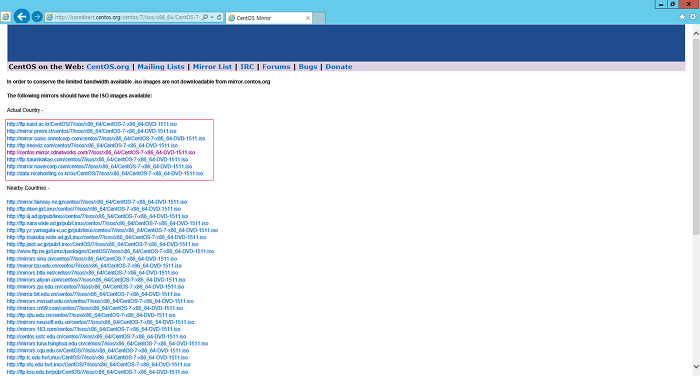Click the ftp.stu.edu.tw ISO mirror link
Image resolution: width=700 pixels, height=376 pixels.
point(99,365)
